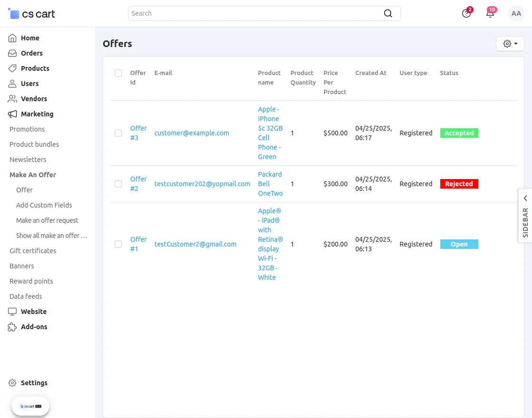532x418 pixels.
Task: Click the CS-Cart logo in header
Action: 32,14
